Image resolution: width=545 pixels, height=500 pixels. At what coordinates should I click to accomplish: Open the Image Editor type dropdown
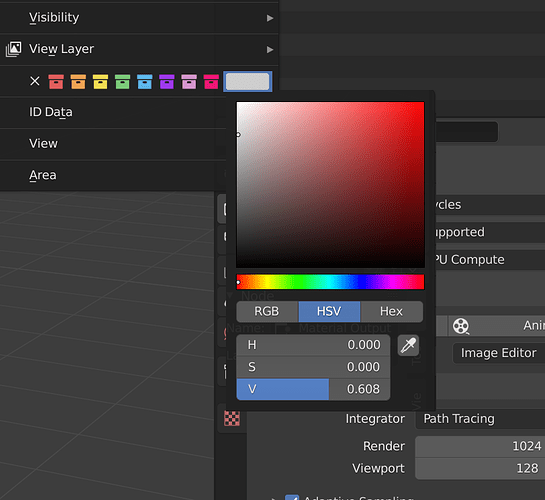(499, 353)
